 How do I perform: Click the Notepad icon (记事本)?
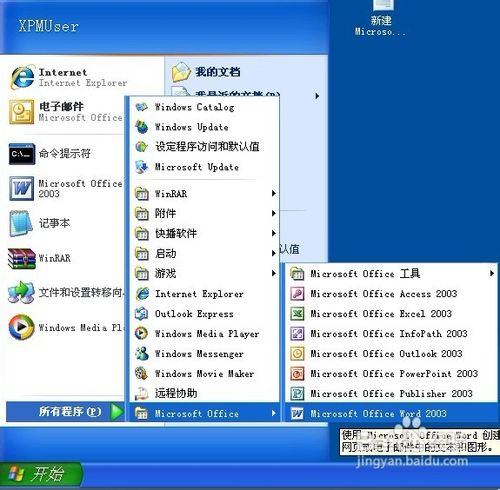click(x=21, y=223)
